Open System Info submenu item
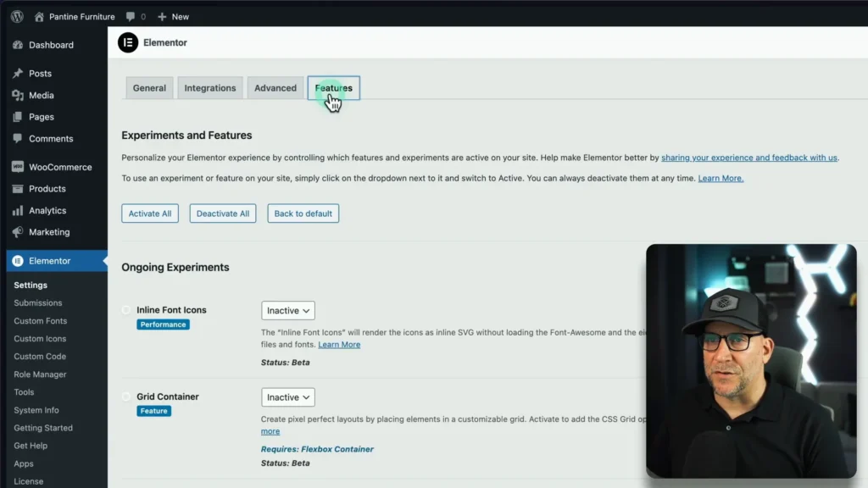 (36, 410)
